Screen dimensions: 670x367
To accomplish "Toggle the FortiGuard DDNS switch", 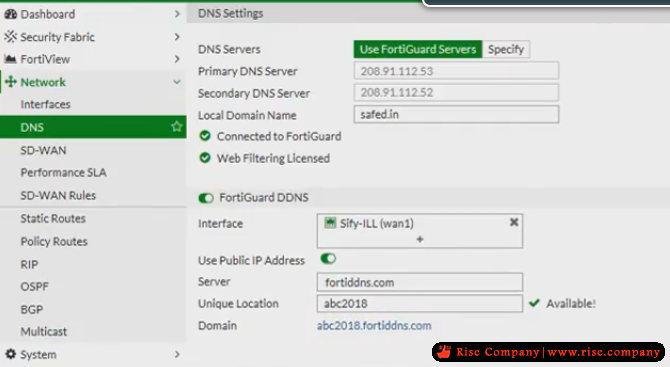I will click(206, 198).
